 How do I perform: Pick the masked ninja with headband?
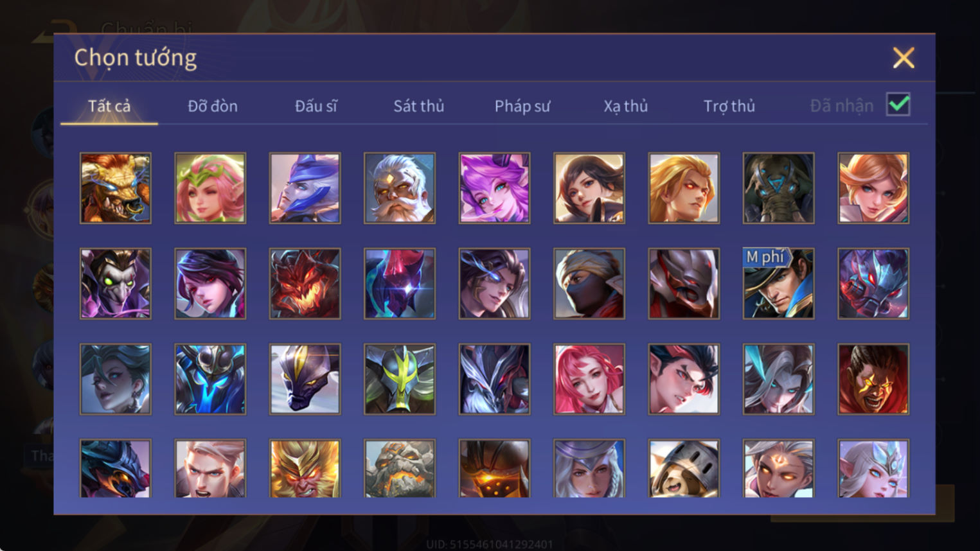(x=589, y=283)
